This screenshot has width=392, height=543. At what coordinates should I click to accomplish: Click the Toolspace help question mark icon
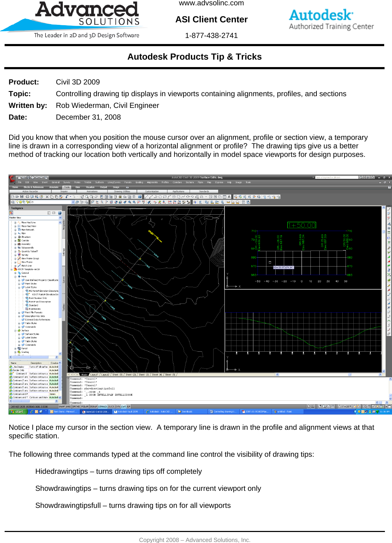[x=60, y=213]
